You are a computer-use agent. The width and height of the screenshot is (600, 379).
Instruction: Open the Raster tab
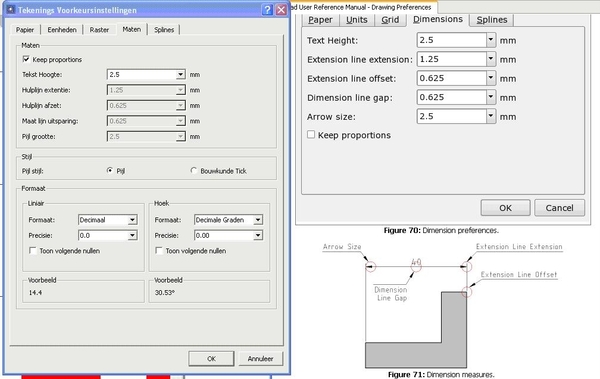point(99,29)
